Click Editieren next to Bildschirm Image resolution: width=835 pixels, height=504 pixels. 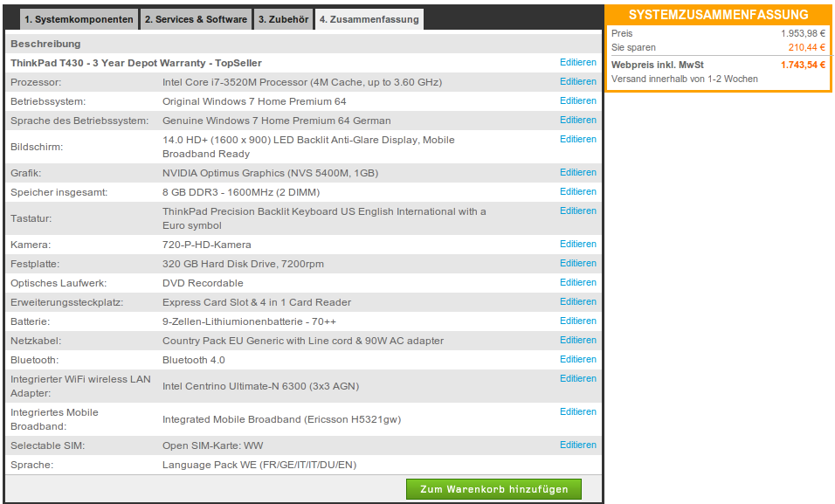pyautogui.click(x=578, y=139)
